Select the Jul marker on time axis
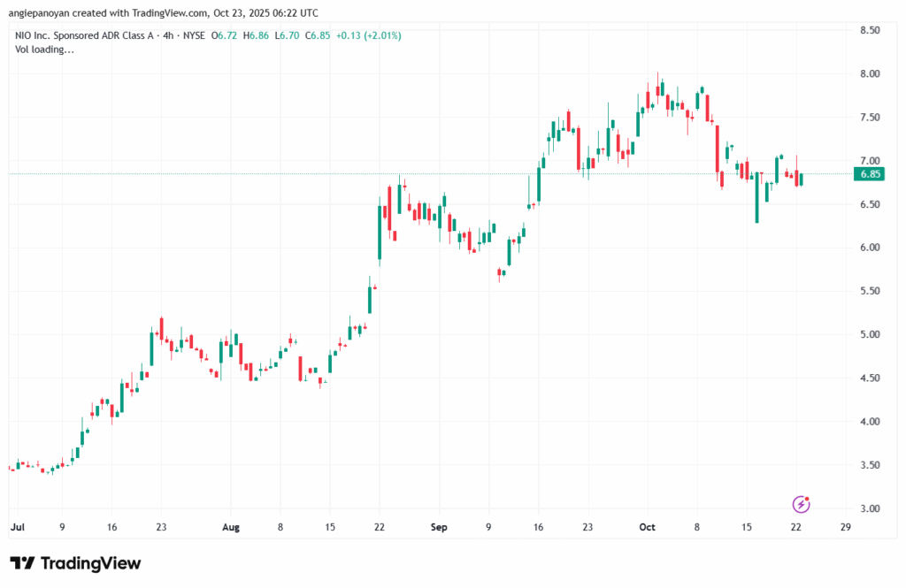Image resolution: width=906 pixels, height=588 pixels. 17,526
